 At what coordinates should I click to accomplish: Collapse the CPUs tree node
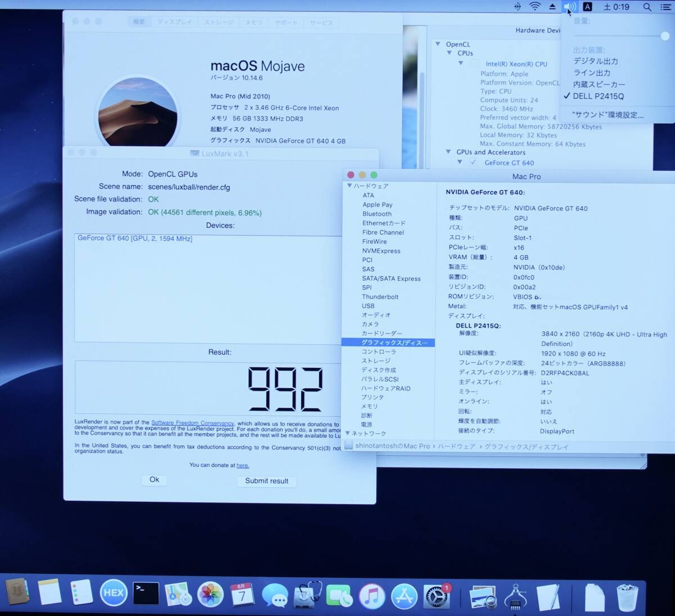(449, 53)
